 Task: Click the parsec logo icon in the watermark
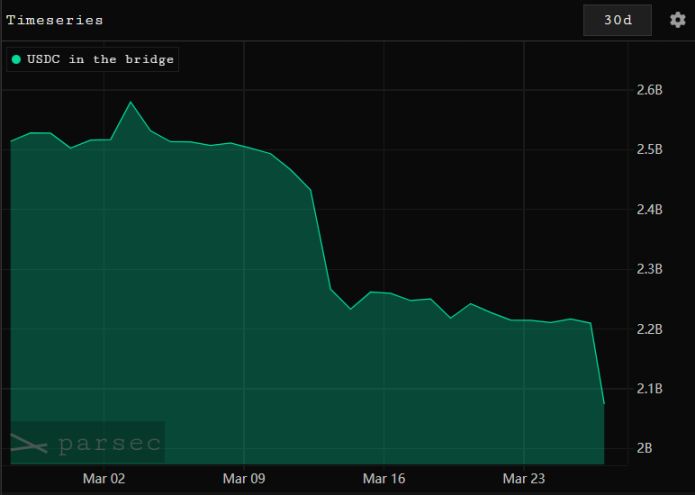click(x=29, y=443)
